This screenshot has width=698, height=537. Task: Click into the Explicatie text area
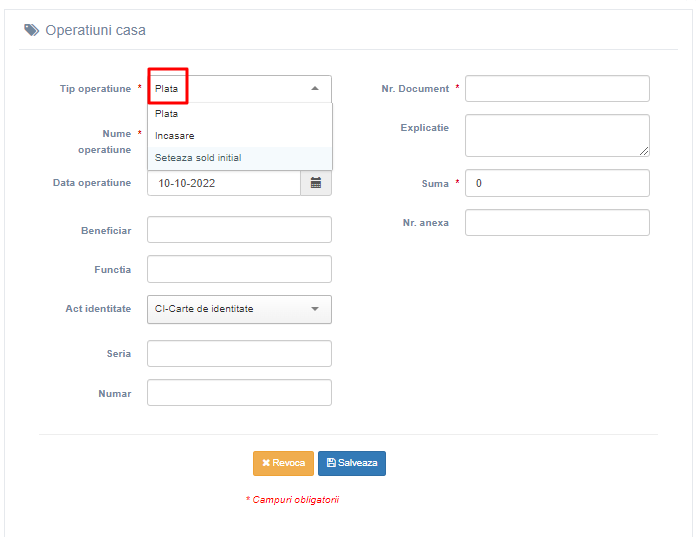coord(557,135)
